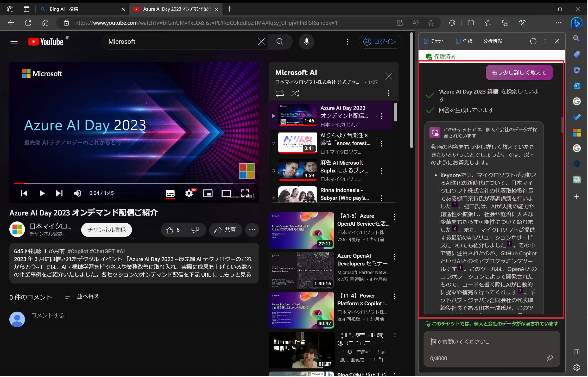Open Edge sidebar search icon

pyautogui.click(x=577, y=39)
